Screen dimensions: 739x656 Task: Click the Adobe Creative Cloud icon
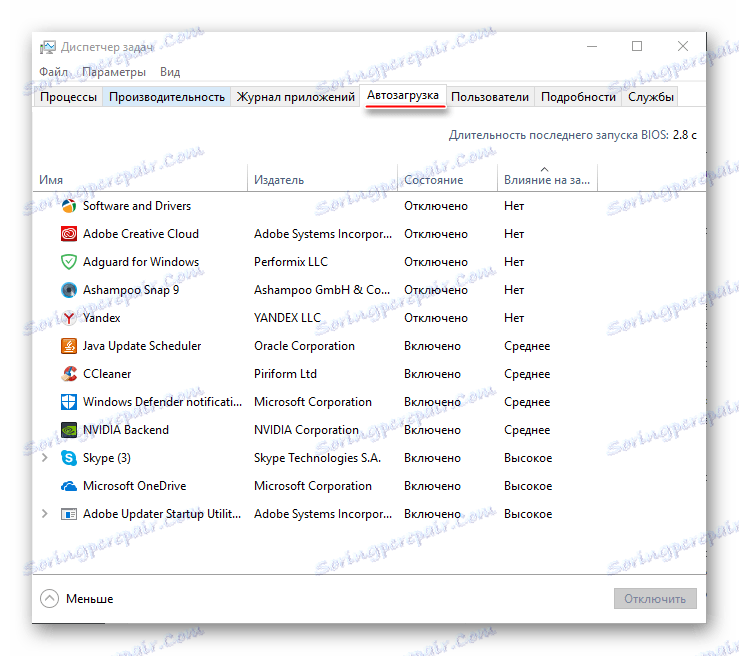[x=69, y=234]
